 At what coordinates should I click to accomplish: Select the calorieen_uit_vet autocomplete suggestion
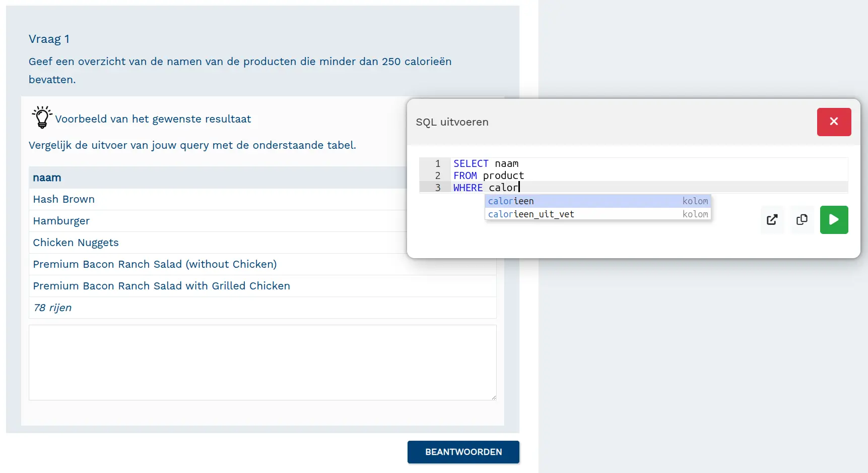coord(554,214)
